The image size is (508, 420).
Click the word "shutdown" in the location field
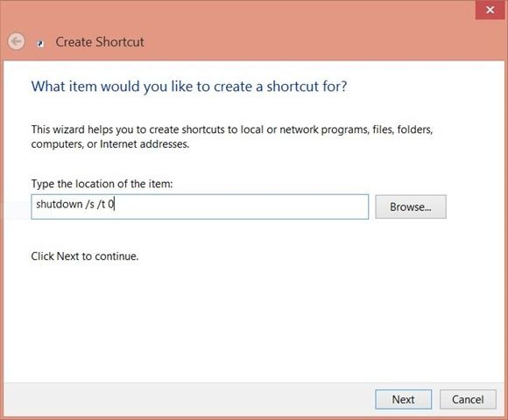(x=60, y=204)
